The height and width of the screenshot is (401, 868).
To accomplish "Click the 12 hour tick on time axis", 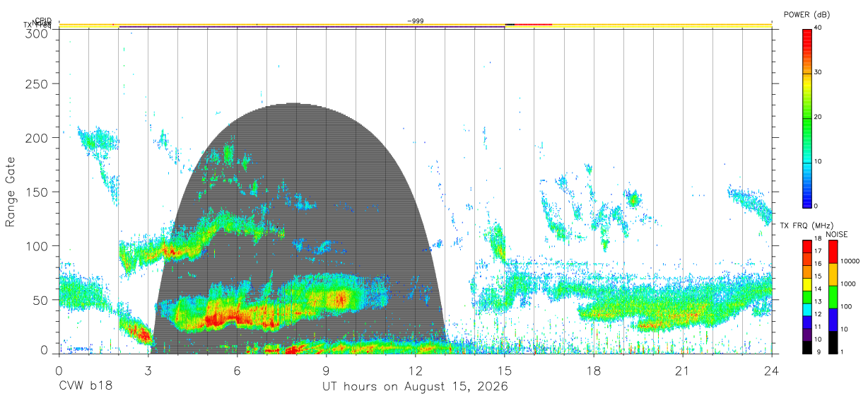I will point(416,371).
